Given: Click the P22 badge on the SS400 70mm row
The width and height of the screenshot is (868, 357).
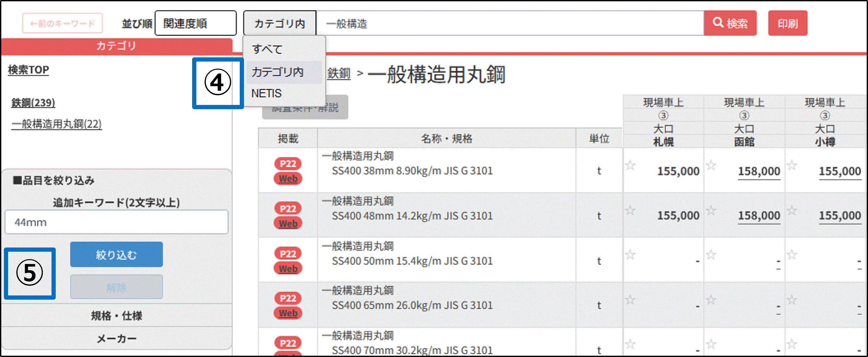Looking at the screenshot, I should point(288,343).
